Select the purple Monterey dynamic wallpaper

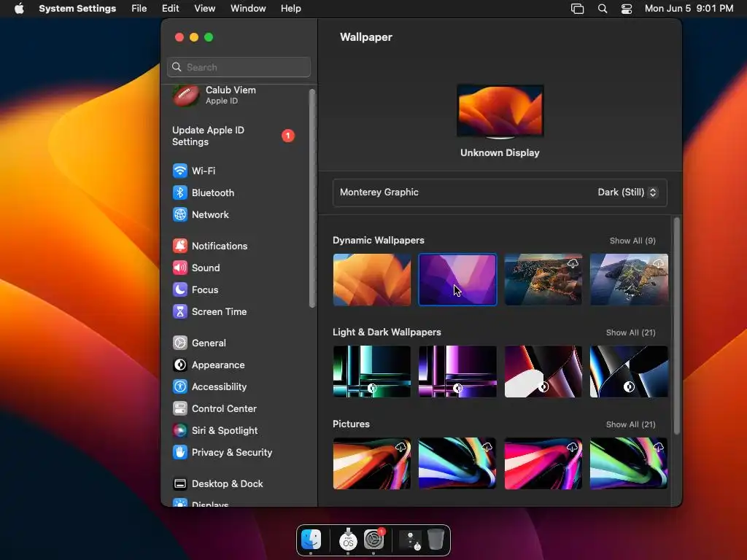click(457, 279)
